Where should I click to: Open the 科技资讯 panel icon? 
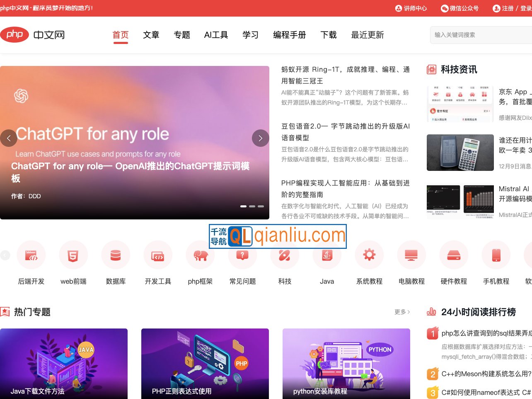[431, 69]
